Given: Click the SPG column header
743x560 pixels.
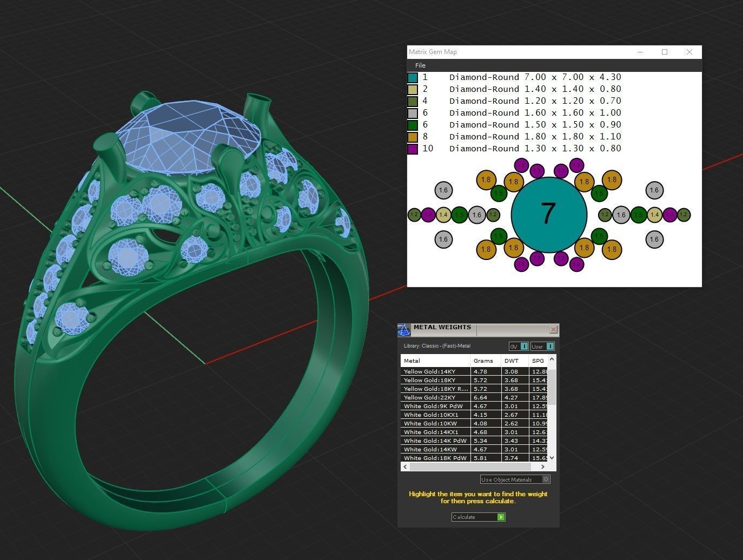Looking at the screenshot, I should [539, 361].
